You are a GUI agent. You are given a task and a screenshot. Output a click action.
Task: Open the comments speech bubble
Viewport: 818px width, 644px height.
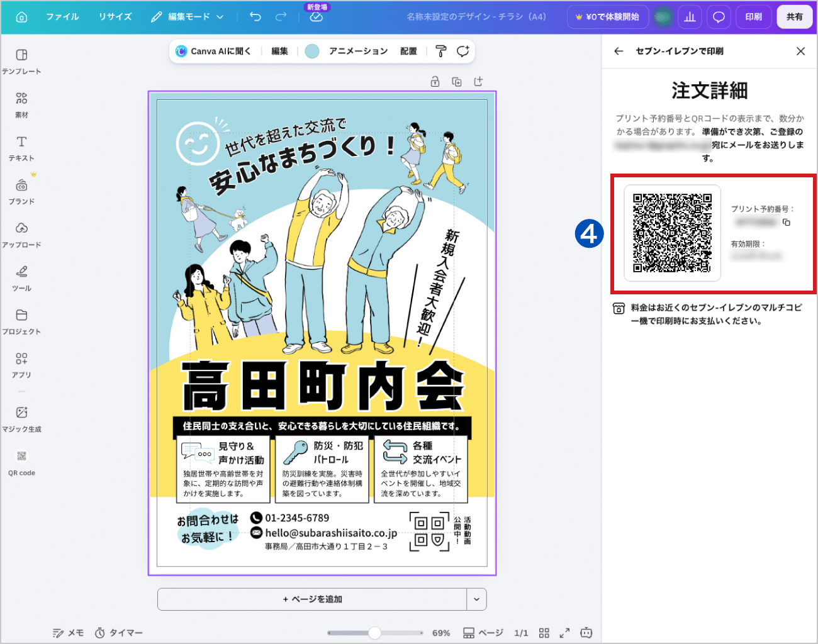719,17
